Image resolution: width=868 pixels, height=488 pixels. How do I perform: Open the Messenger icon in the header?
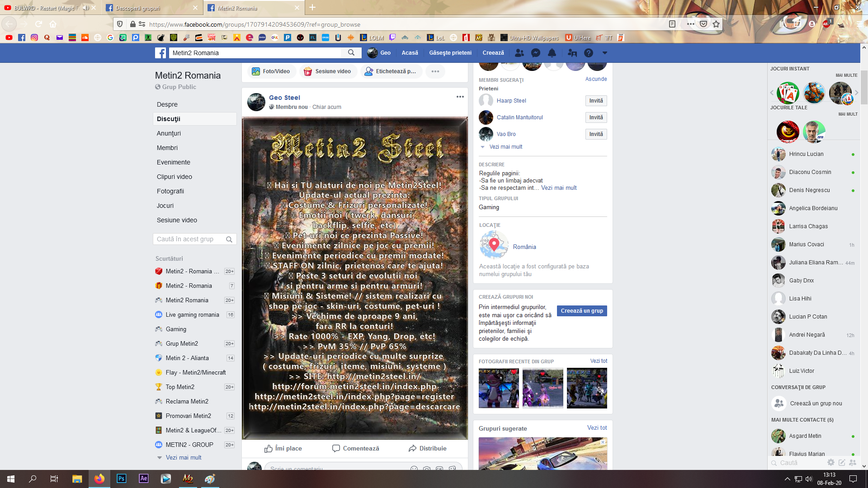click(x=536, y=53)
